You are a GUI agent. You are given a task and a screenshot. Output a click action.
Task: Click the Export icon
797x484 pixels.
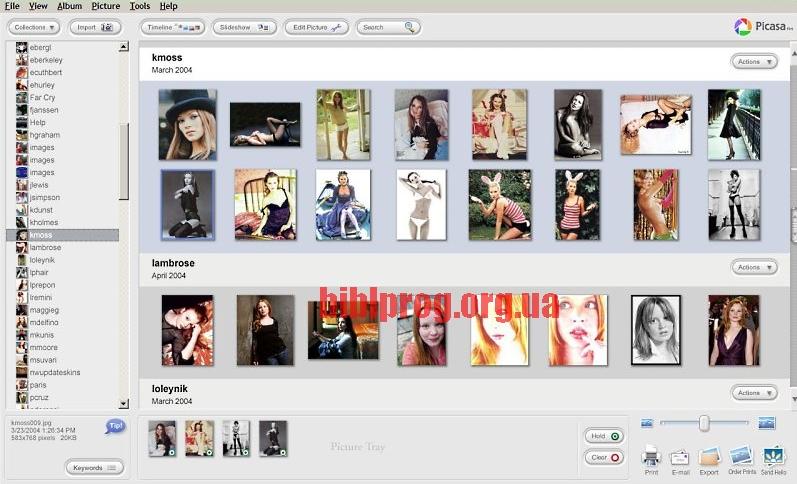click(x=709, y=460)
